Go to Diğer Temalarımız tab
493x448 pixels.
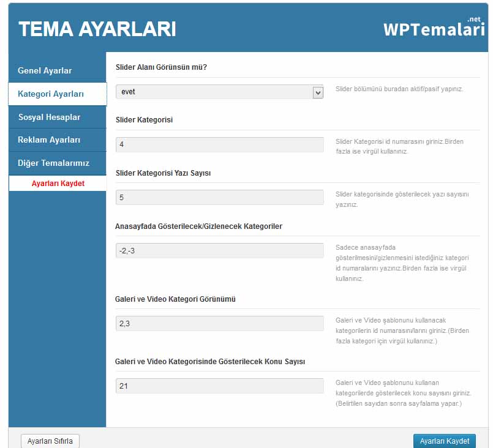[x=58, y=163]
